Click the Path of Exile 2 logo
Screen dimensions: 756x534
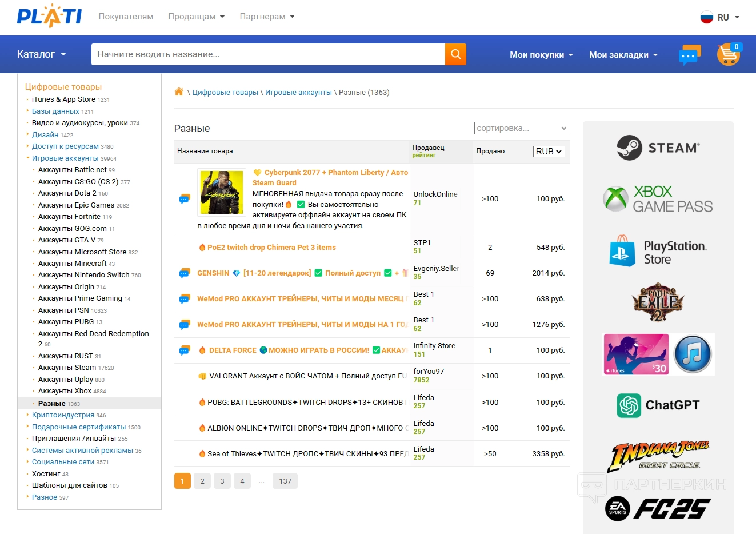coord(658,302)
